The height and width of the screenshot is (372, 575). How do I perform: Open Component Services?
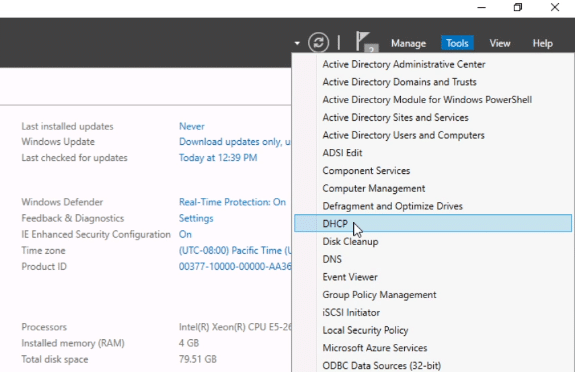(x=433, y=171)
